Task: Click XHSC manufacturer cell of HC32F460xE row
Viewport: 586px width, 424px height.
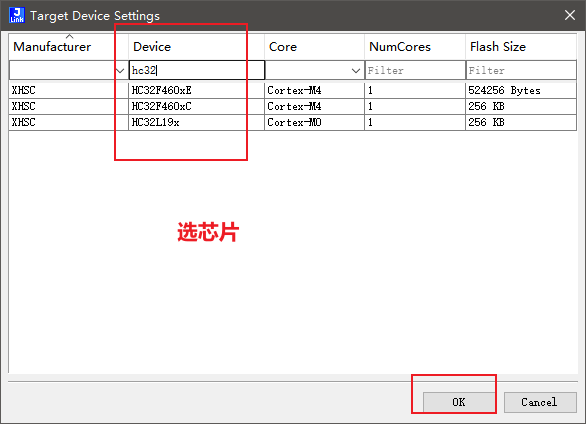Action: pos(68,90)
